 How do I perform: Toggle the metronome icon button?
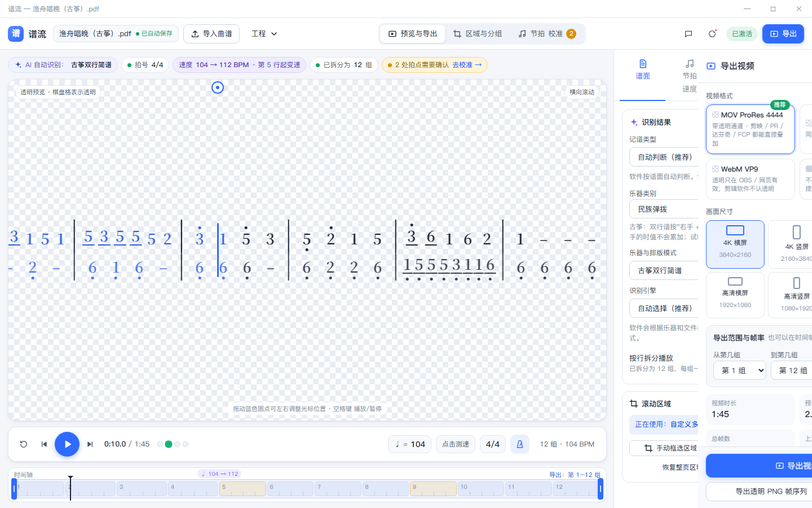[x=520, y=444]
